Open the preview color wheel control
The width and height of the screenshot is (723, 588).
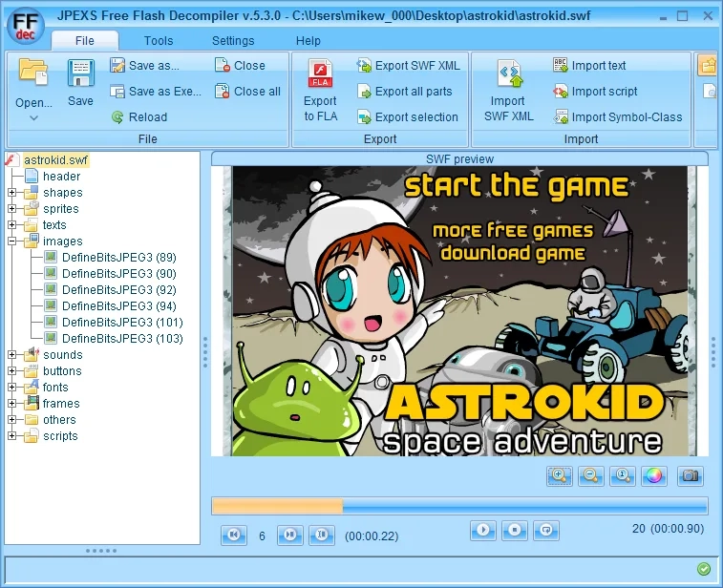654,475
